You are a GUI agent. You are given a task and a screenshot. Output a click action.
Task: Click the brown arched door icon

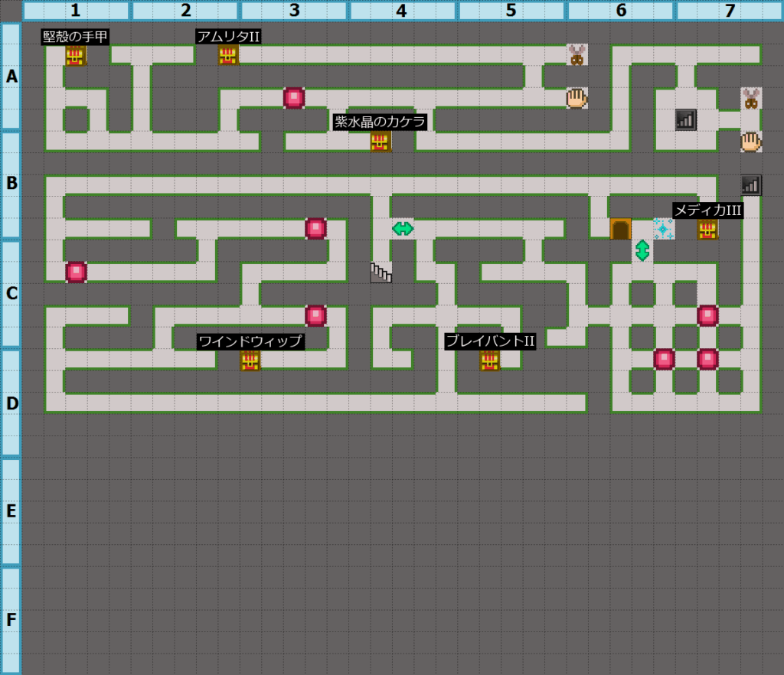tap(620, 229)
